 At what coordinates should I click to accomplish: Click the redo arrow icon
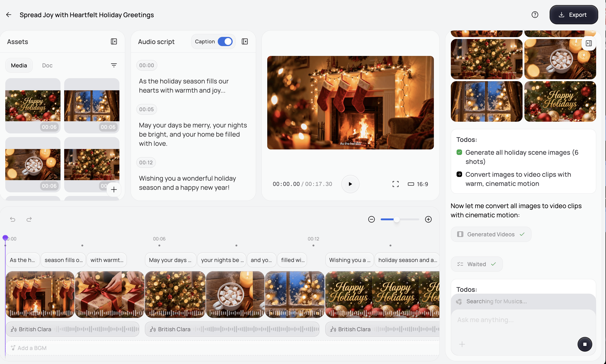(x=29, y=219)
